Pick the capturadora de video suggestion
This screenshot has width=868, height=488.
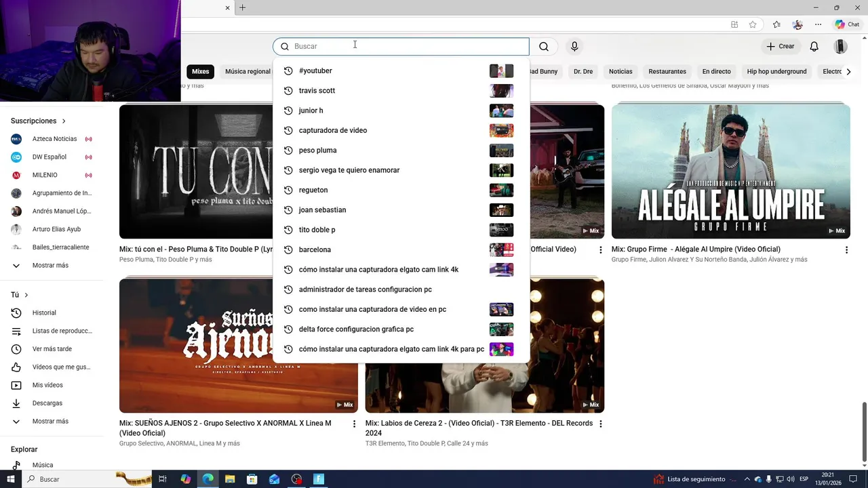(x=401, y=130)
